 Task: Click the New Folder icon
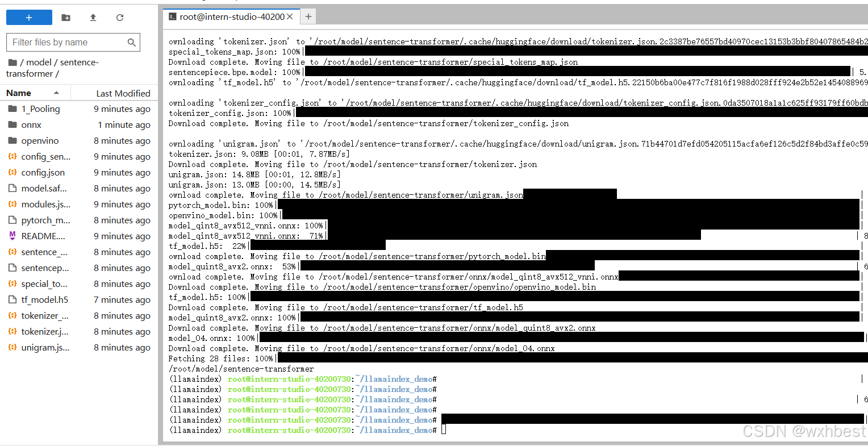pos(65,18)
